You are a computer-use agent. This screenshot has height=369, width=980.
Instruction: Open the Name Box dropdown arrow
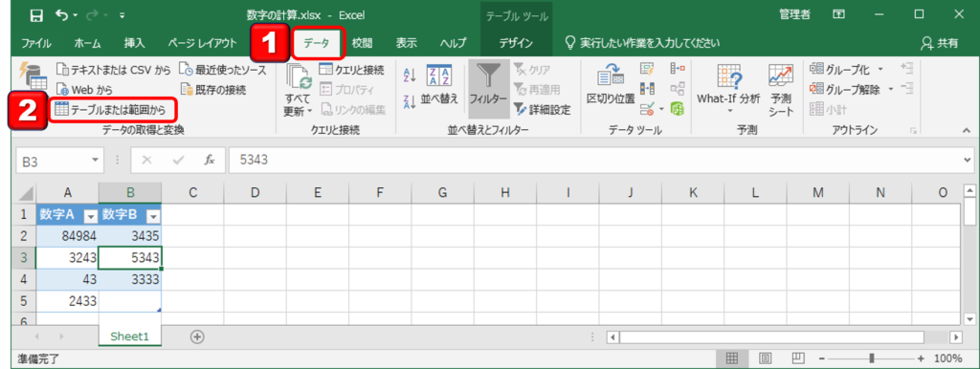[96, 161]
